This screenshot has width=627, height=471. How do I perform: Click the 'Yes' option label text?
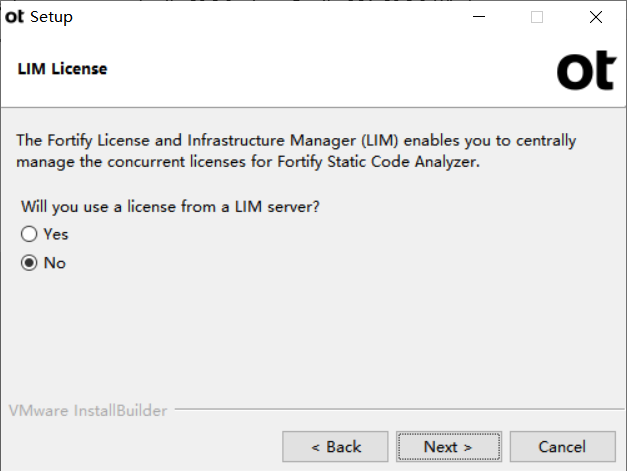click(56, 234)
